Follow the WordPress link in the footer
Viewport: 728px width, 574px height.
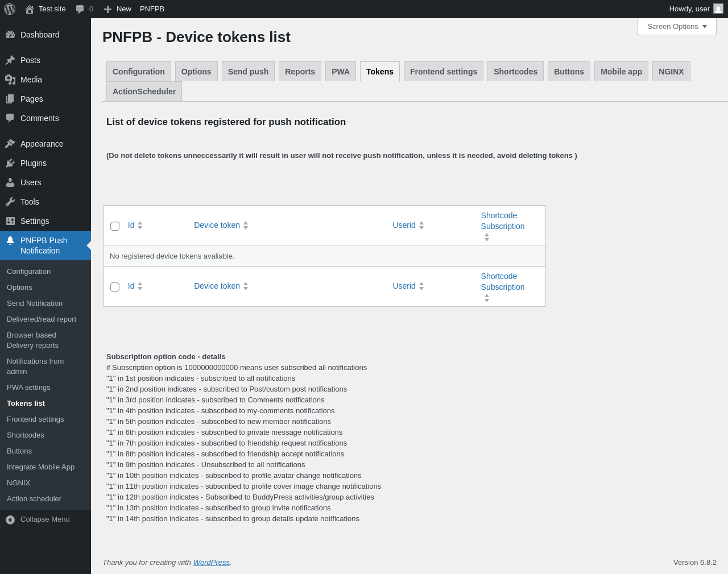click(x=212, y=563)
